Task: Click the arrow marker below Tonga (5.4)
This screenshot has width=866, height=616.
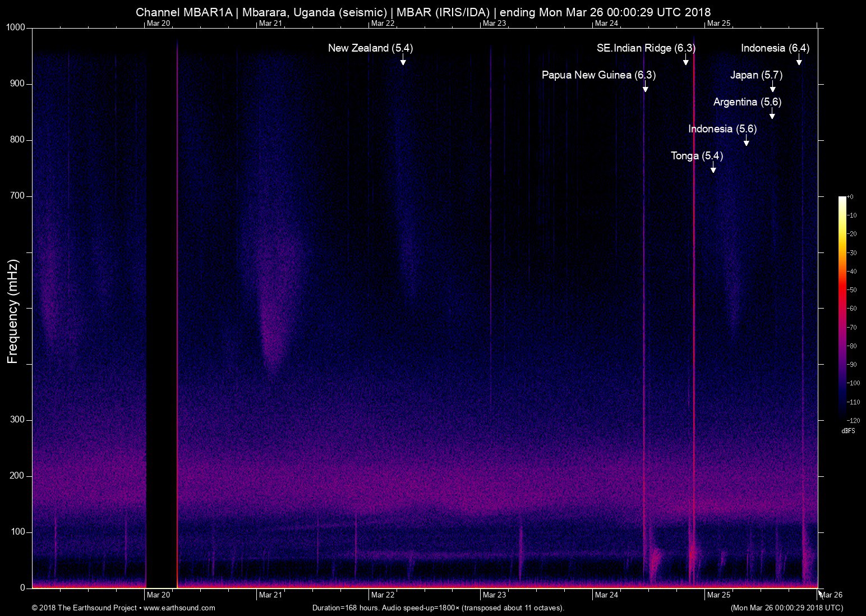Action: [713, 167]
